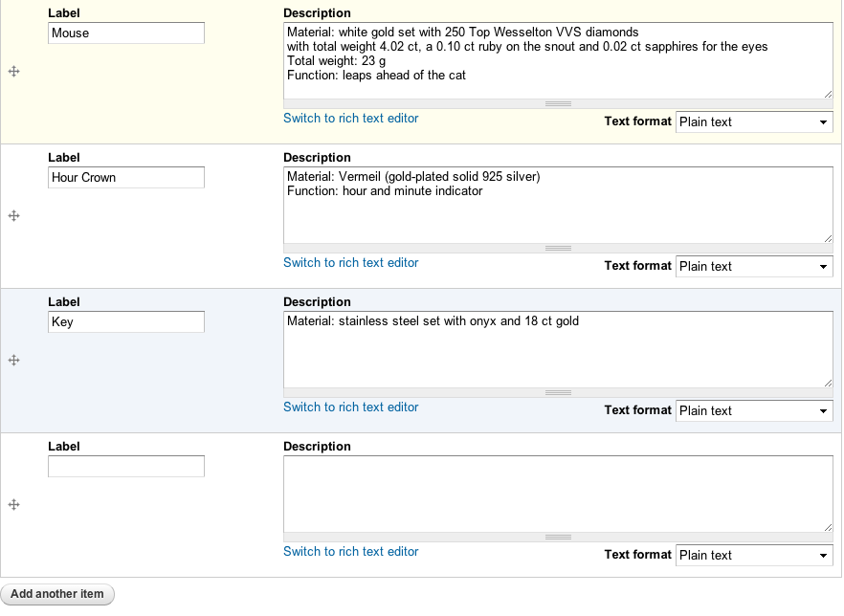Click the drag handle of the empty row

14,505
